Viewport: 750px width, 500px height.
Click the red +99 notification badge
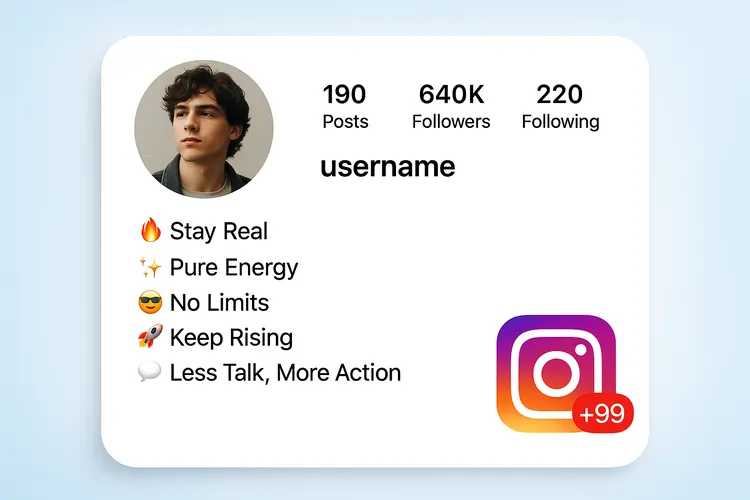pyautogui.click(x=603, y=413)
